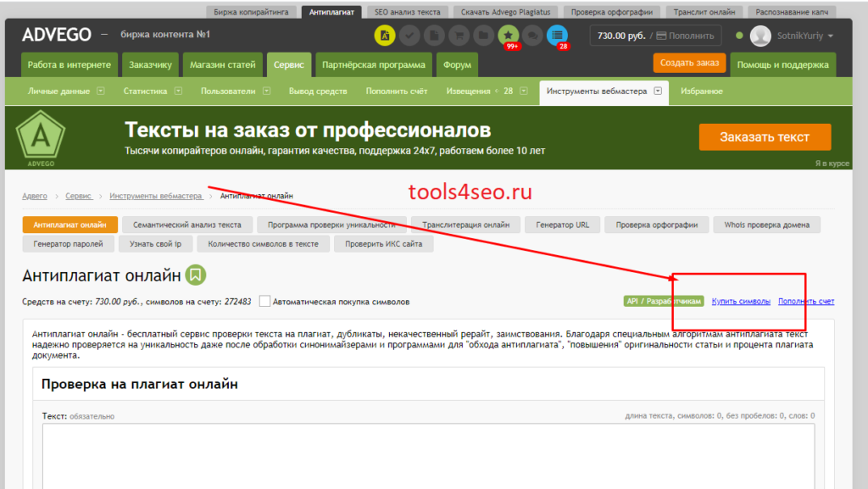Click Заказать текст banner button
Image resolution: width=868 pixels, height=489 pixels.
point(765,137)
